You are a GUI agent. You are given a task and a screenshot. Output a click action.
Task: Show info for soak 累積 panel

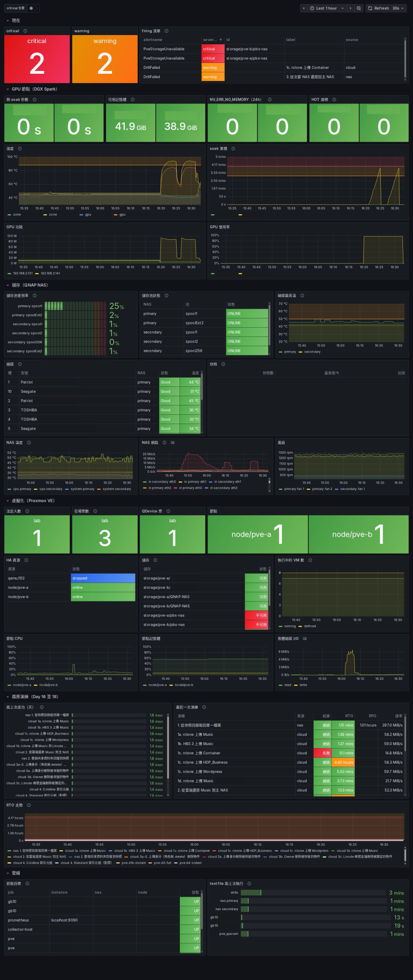point(234,149)
